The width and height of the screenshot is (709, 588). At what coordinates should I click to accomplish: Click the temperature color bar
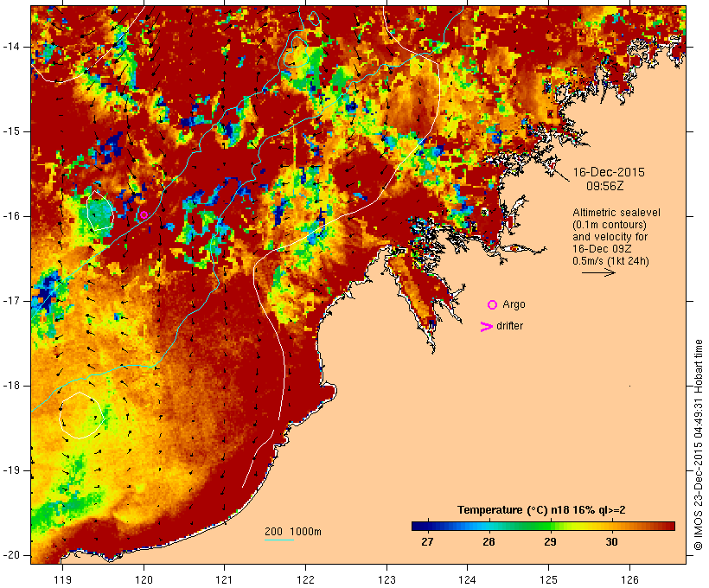coord(543,526)
